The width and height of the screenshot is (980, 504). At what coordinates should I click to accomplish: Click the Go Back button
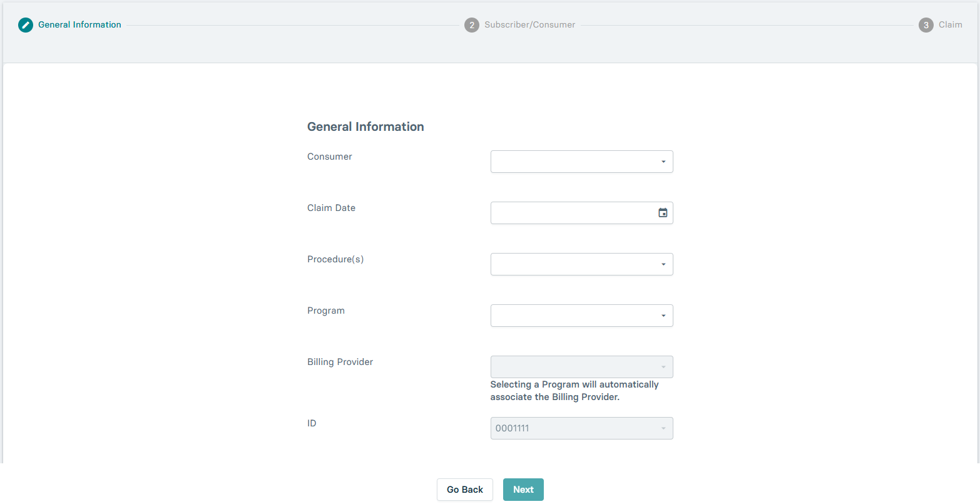465,490
